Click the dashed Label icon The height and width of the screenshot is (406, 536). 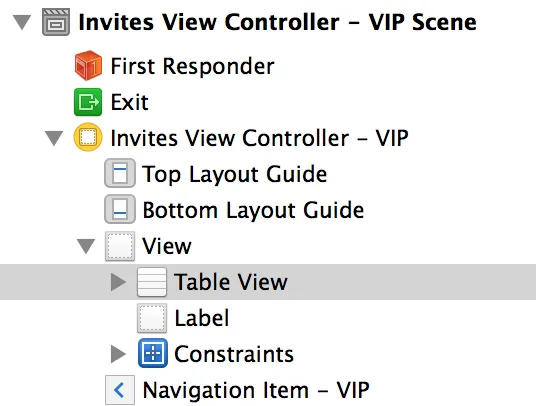152,318
